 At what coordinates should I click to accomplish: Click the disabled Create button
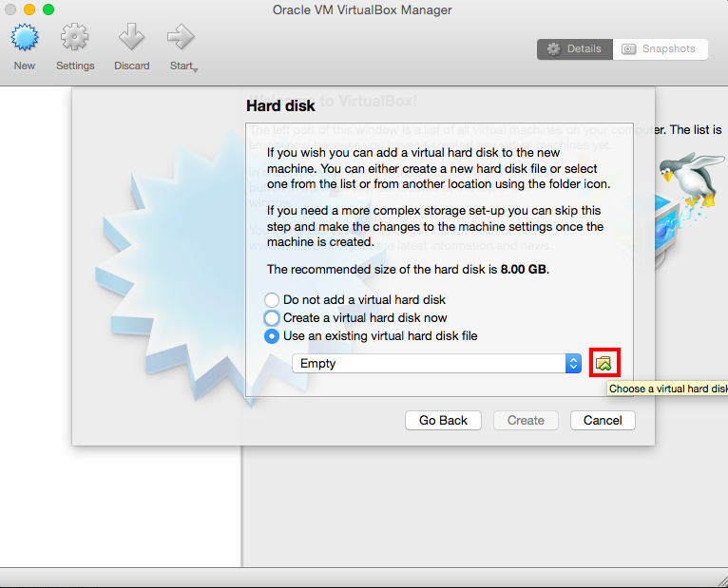click(x=526, y=421)
